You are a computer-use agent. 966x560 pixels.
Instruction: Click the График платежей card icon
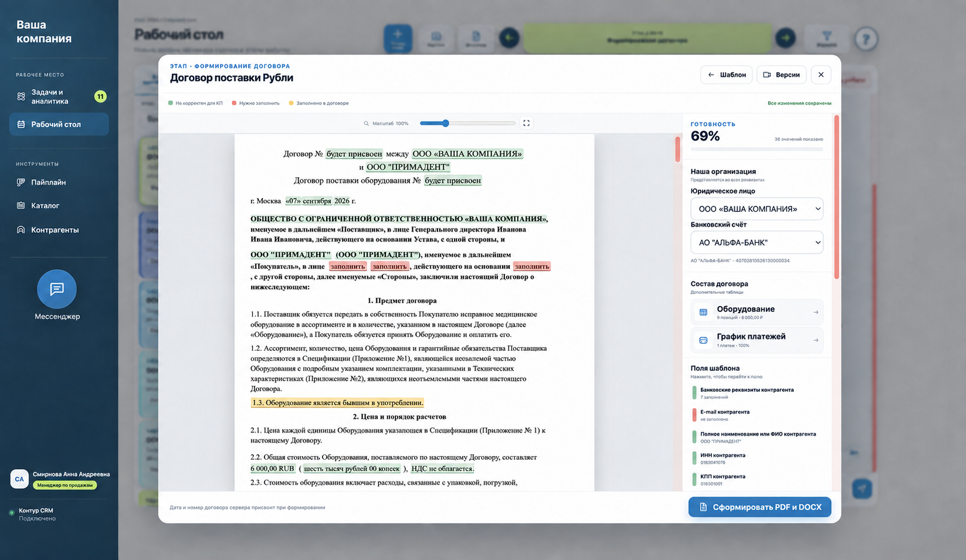click(703, 340)
